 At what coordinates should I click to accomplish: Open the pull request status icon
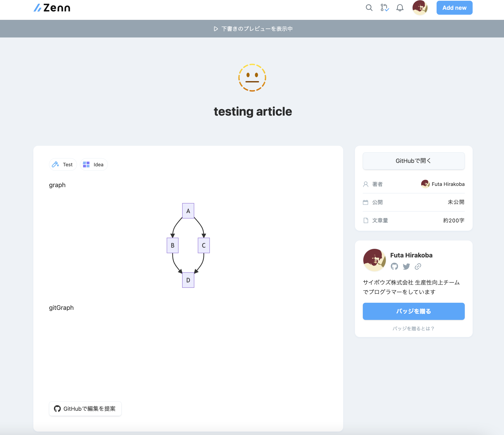(384, 8)
